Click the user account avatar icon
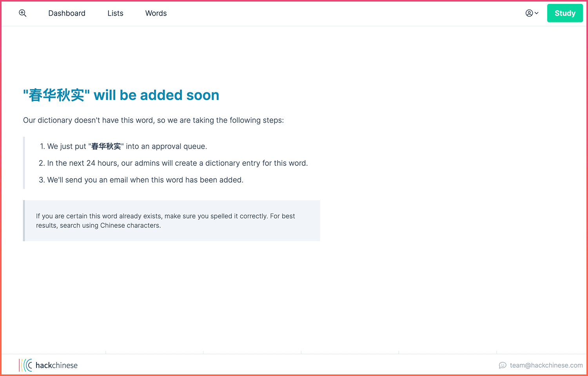The image size is (588, 376). tap(529, 13)
